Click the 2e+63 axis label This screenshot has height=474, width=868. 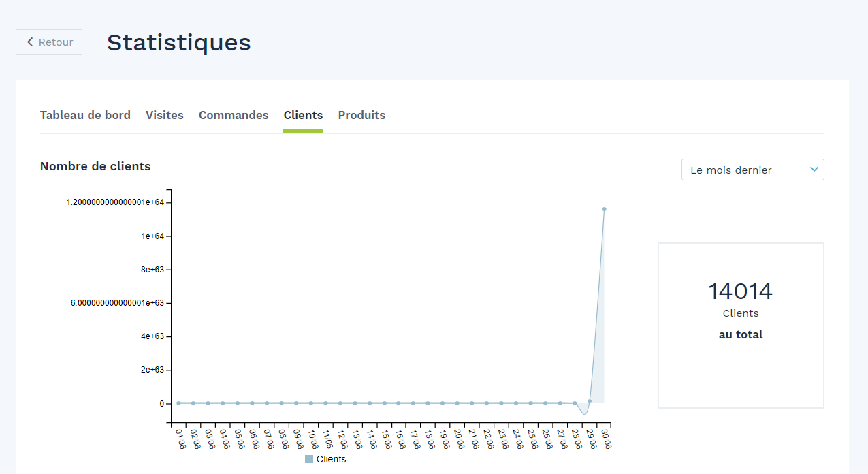pos(152,370)
